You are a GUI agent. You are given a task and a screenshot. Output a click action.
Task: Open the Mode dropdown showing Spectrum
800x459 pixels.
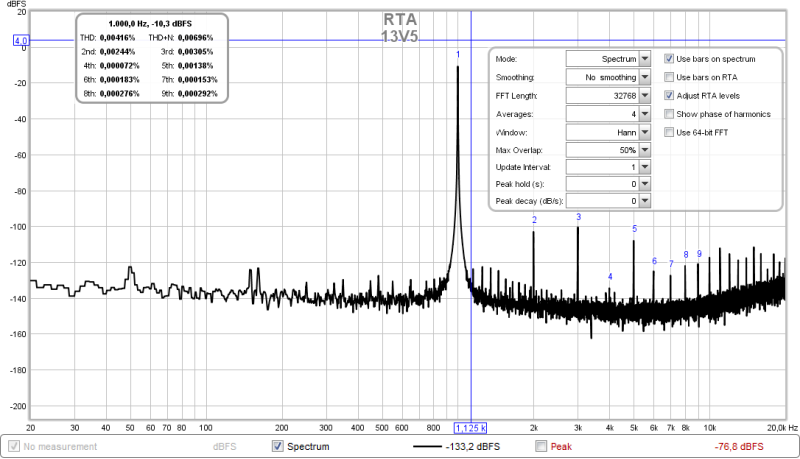(644, 59)
